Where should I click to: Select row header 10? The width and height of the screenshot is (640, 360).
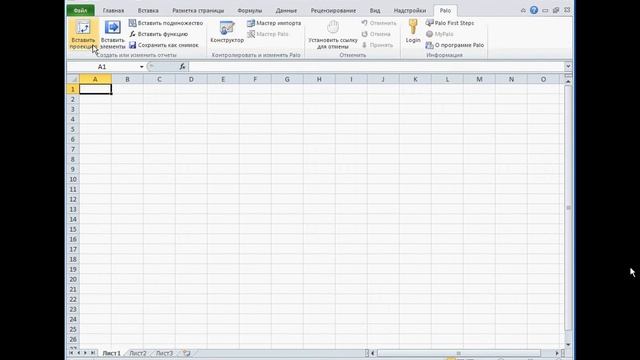tap(73, 179)
